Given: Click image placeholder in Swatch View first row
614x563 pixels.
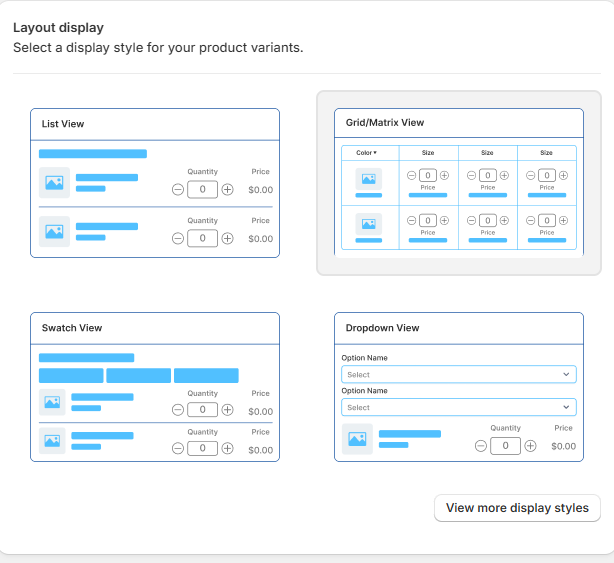Looking at the screenshot, I should [52, 402].
